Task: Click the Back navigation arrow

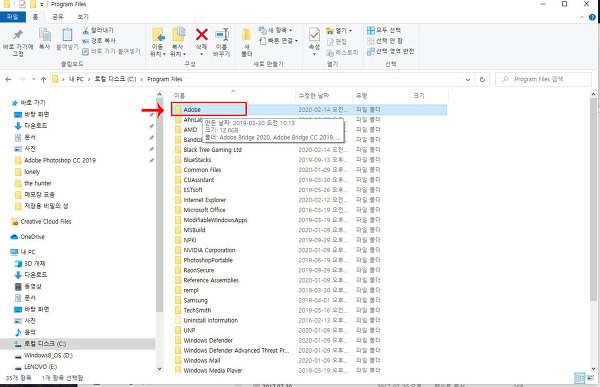Action: (8, 80)
